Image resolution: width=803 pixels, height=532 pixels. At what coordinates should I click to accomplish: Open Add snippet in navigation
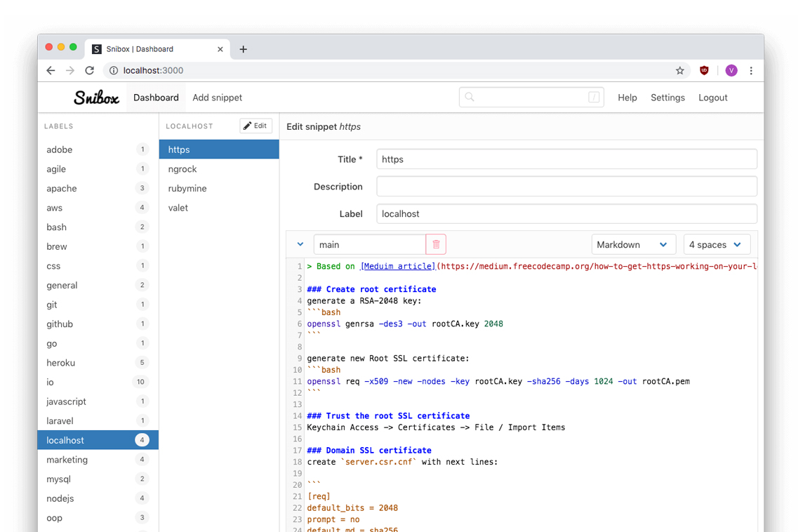pos(217,98)
